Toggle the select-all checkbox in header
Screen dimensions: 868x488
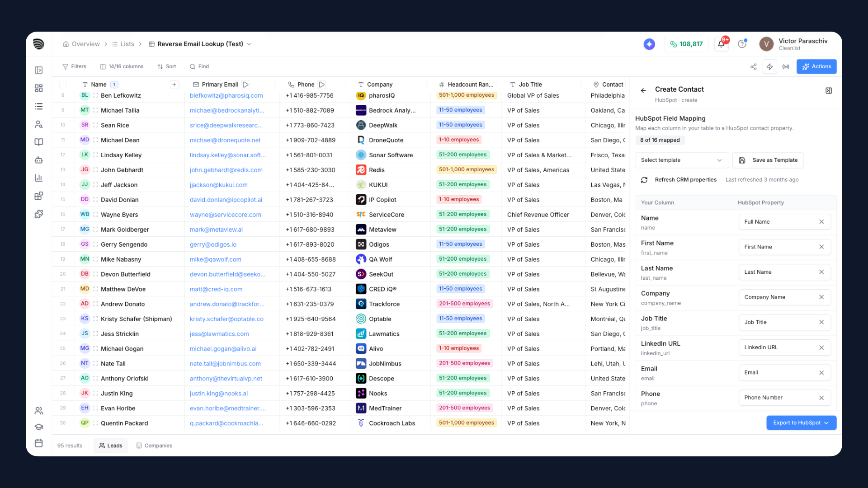point(63,84)
